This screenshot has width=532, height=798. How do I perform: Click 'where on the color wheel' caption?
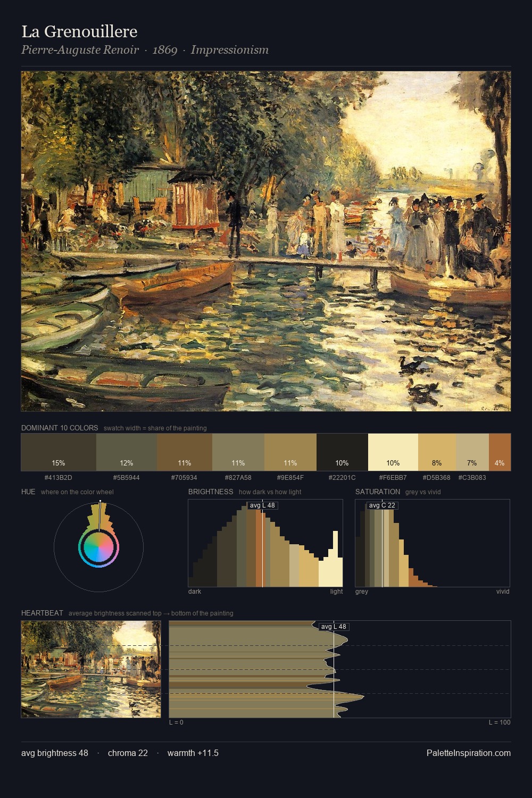click(x=77, y=492)
